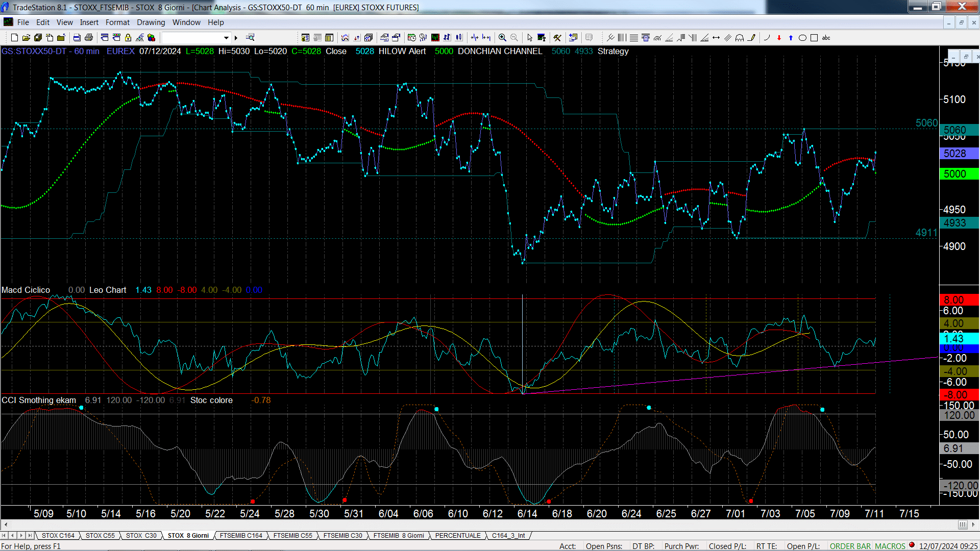Switch to FTSEMIB C30 tab
The height and width of the screenshot is (551, 980).
point(342,535)
